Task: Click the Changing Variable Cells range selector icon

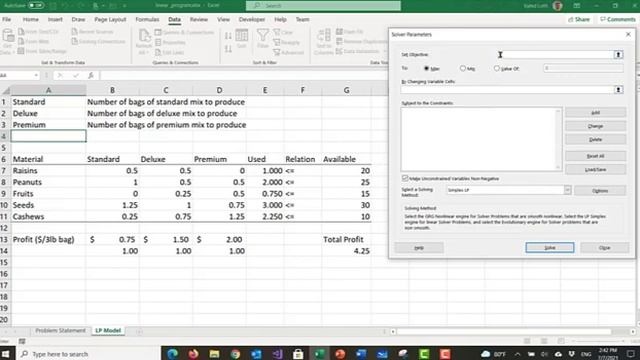Action: pos(618,90)
